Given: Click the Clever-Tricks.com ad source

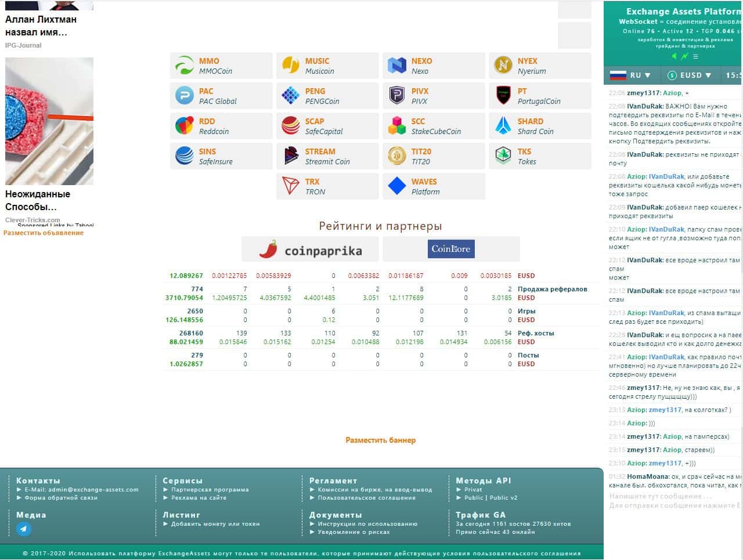Looking at the screenshot, I should 33,220.
